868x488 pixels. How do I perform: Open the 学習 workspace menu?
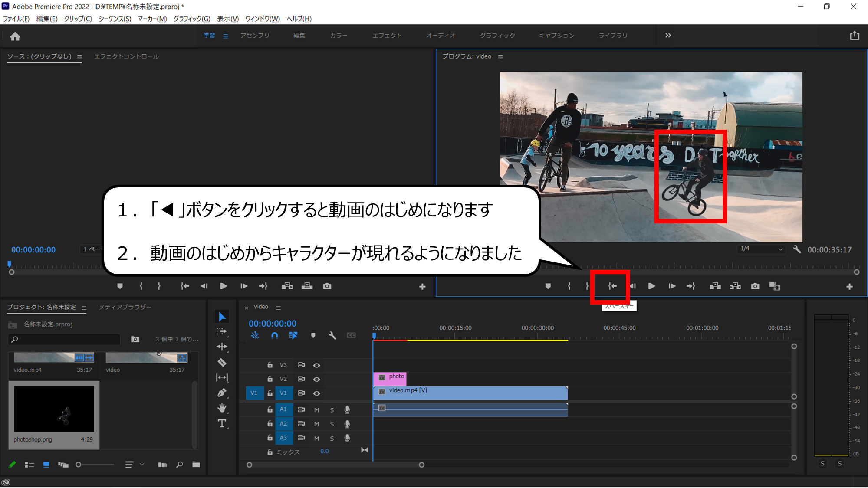click(x=226, y=36)
